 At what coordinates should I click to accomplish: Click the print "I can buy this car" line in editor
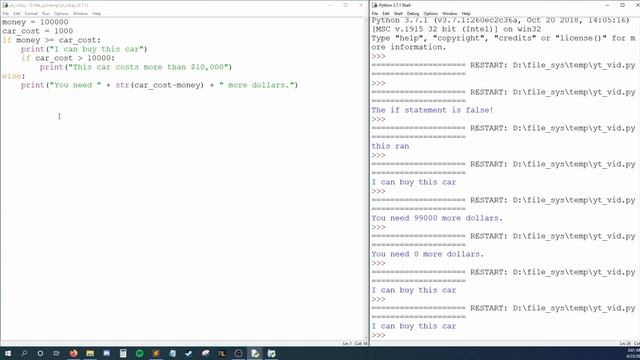point(84,49)
